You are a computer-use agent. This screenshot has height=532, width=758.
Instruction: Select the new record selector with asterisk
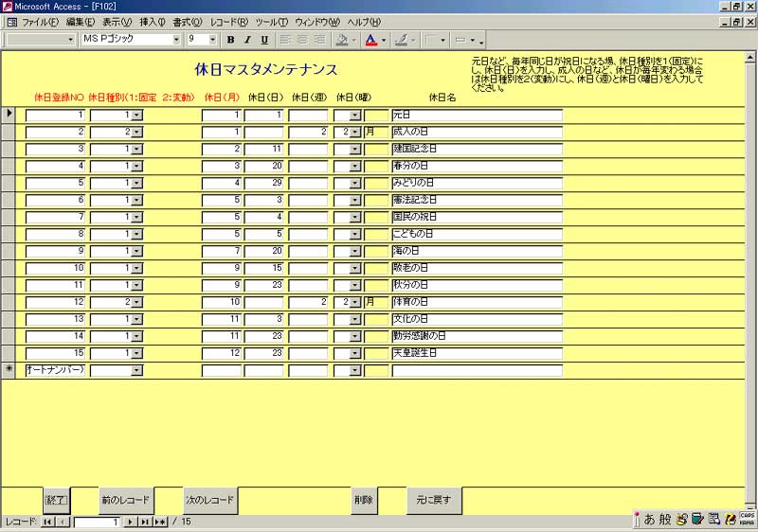pyautogui.click(x=9, y=370)
